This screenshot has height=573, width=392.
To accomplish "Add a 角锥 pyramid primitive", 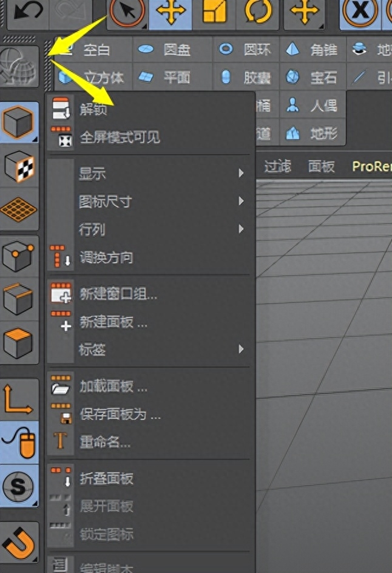I will click(x=313, y=49).
